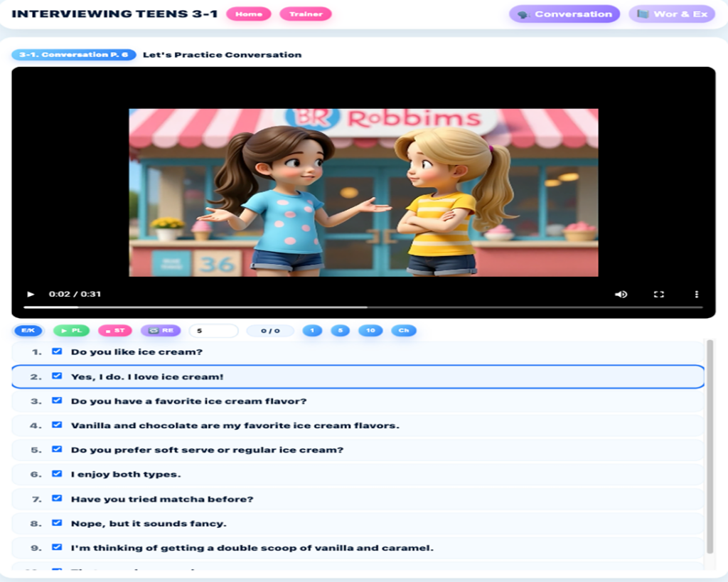Uncheck checkbox for sentence 4
The image size is (728, 582).
point(57,425)
